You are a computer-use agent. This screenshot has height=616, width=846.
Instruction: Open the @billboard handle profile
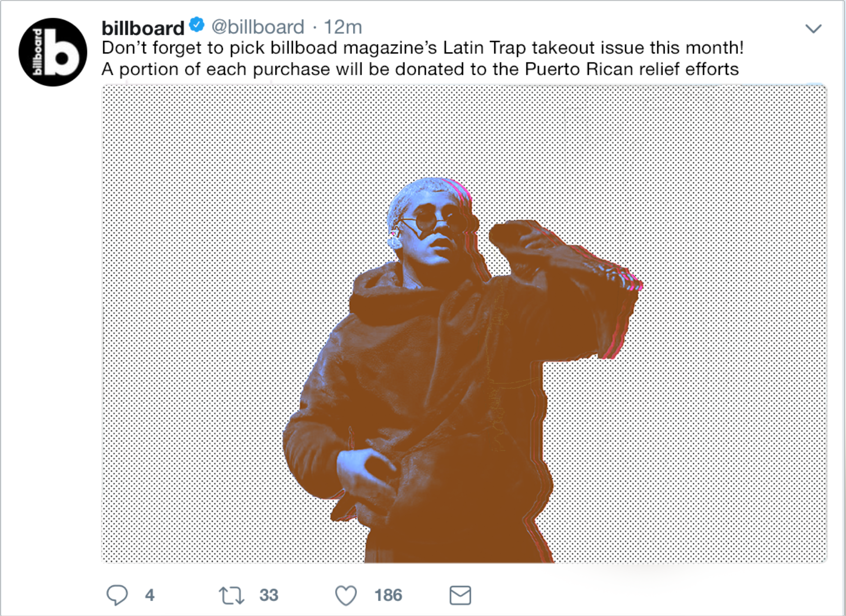point(258,27)
